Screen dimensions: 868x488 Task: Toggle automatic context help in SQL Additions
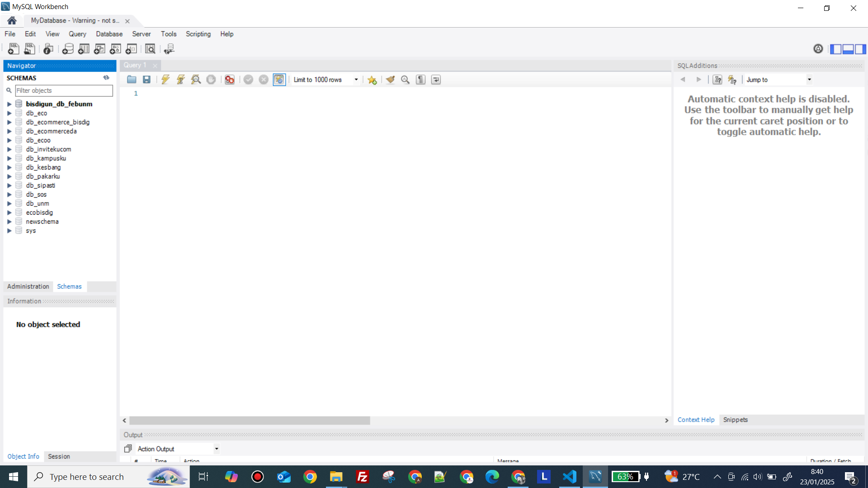[x=732, y=80]
